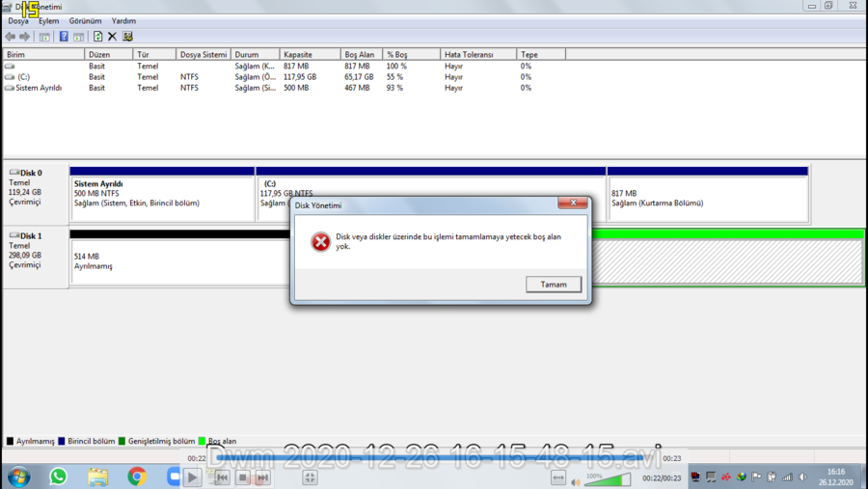The image size is (868, 489).
Task: Open Help via blue question mark icon
Action: coord(64,37)
